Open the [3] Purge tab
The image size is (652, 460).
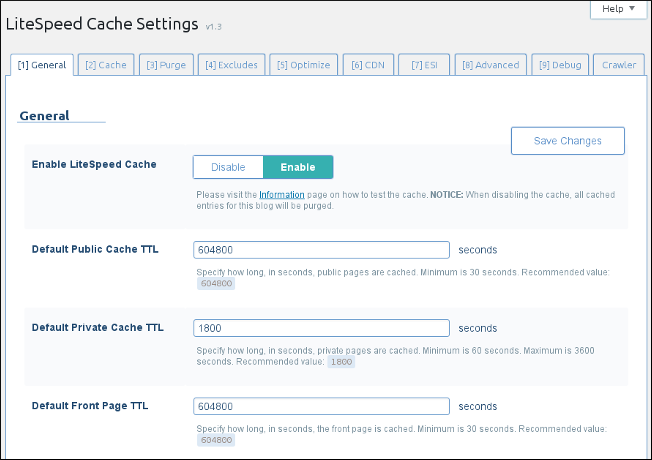point(166,65)
